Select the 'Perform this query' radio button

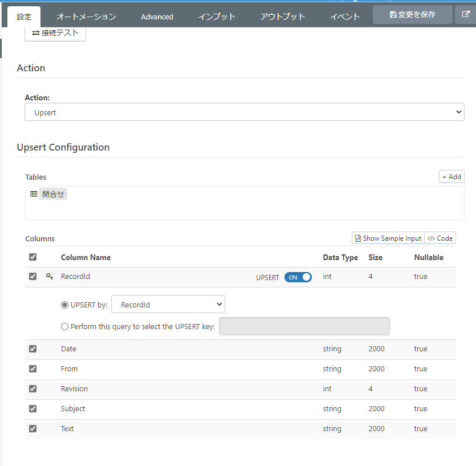click(64, 327)
